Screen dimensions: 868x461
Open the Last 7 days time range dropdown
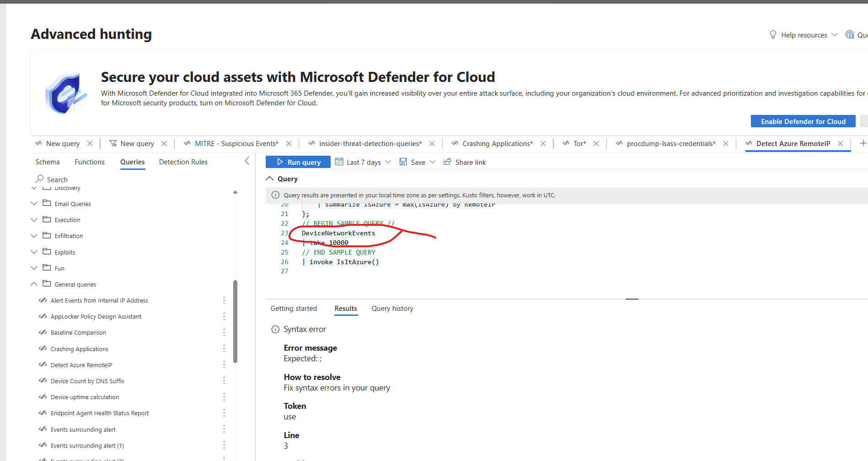tap(363, 162)
